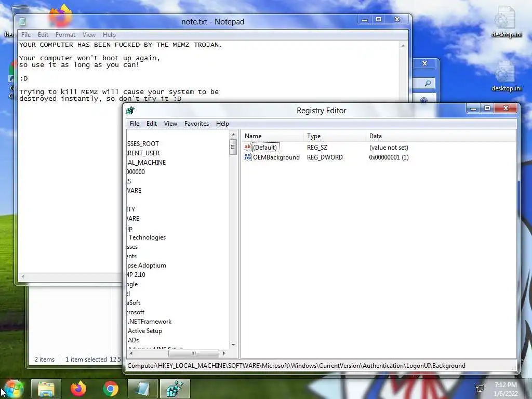Select the 'rosoft' key in registry tree
This screenshot has height=399, width=532.
point(136,312)
